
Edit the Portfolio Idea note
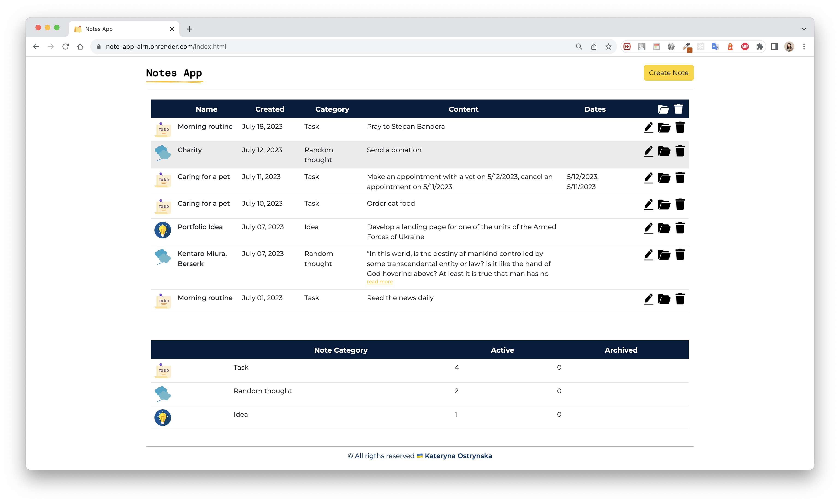648,228
